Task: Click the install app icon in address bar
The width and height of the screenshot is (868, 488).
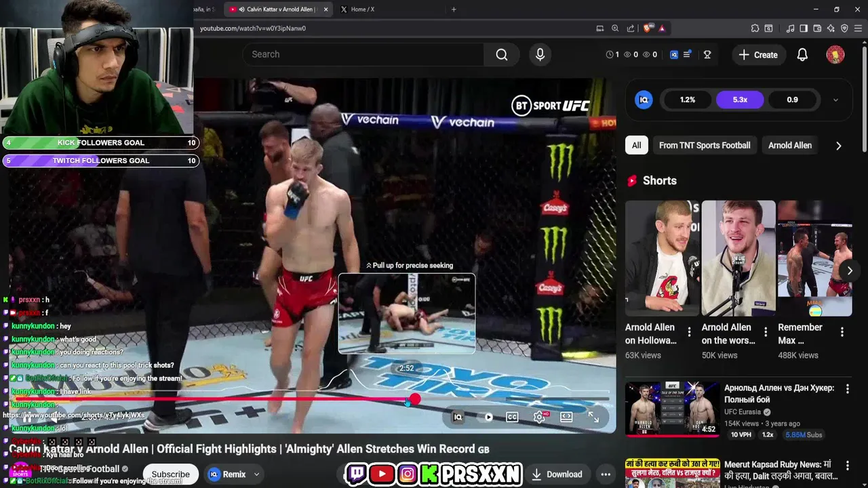Action: point(600,28)
